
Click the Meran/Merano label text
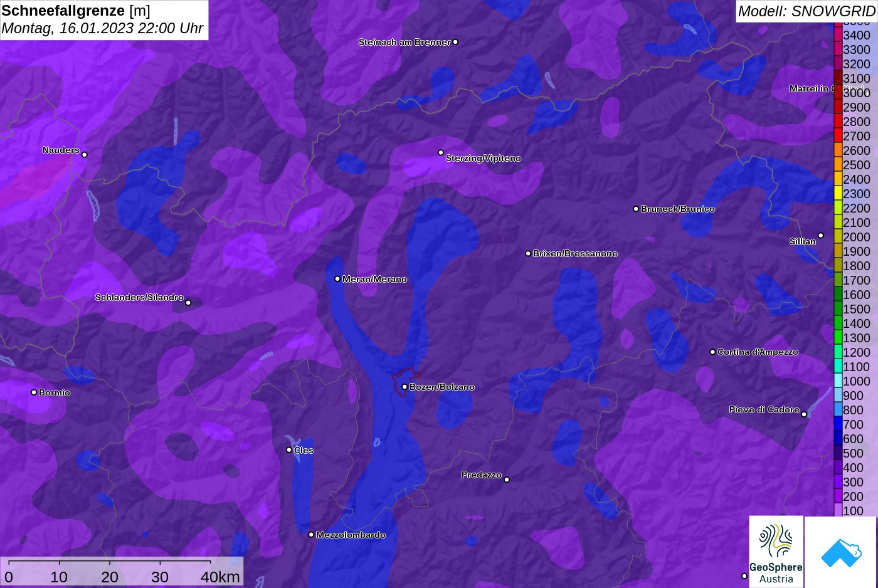click(375, 279)
